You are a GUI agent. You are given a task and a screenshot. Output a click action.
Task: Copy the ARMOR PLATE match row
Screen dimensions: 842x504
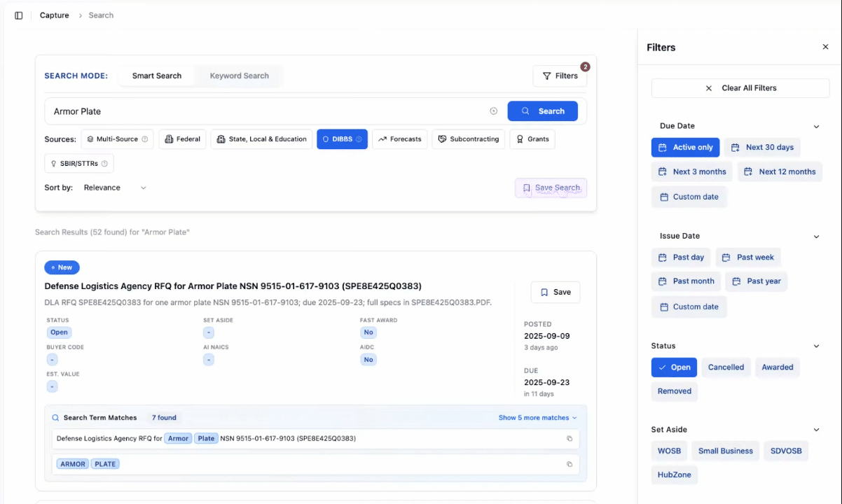(570, 464)
